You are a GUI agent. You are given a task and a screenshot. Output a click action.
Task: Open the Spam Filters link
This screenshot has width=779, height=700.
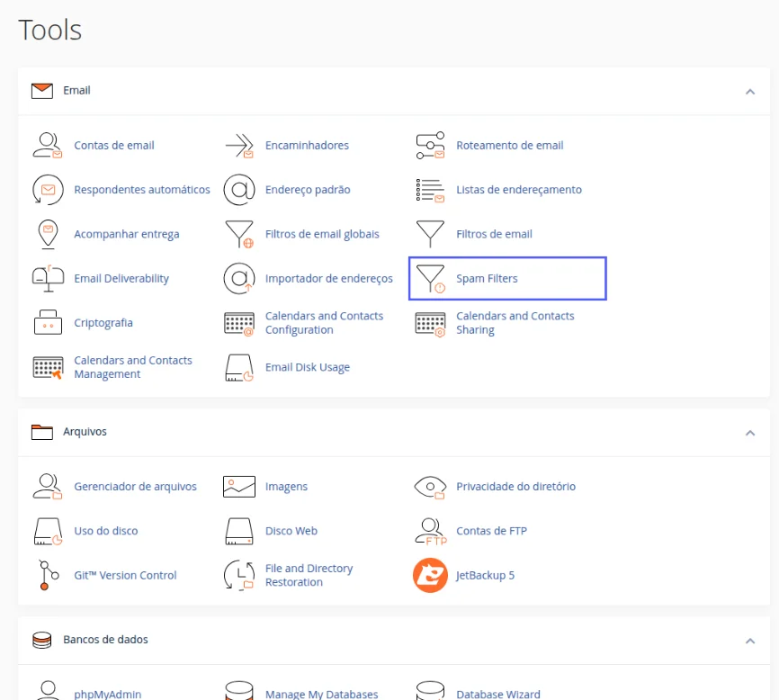(487, 278)
